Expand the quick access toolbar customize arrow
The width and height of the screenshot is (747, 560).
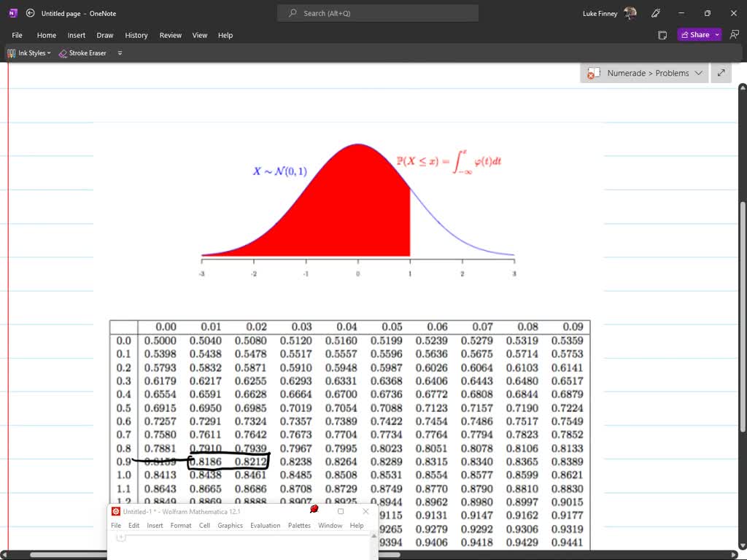click(x=120, y=53)
